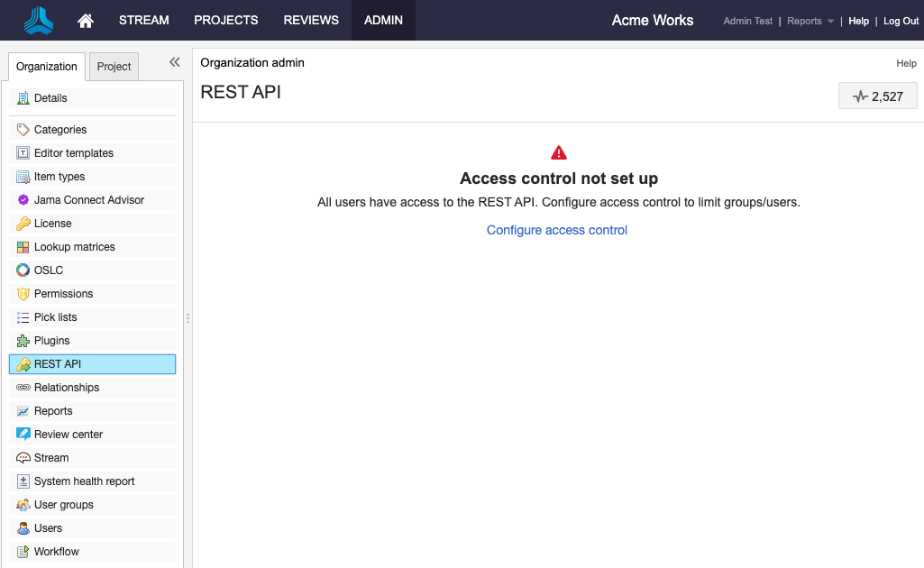Viewport: 924px width, 568px height.
Task: Click the REST API key icon
Action: [x=23, y=365]
